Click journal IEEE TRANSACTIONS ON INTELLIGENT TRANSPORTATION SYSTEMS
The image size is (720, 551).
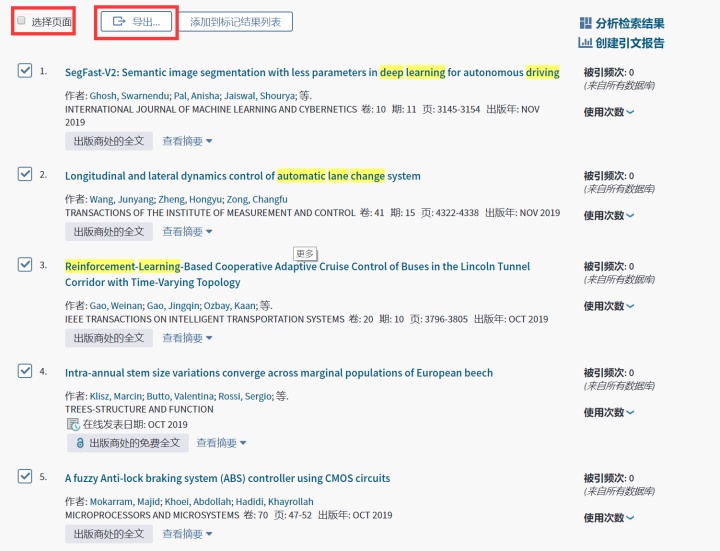tap(204, 319)
